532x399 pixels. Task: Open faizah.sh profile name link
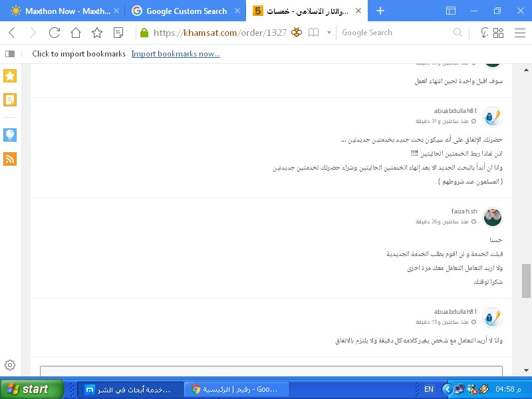[x=464, y=211]
